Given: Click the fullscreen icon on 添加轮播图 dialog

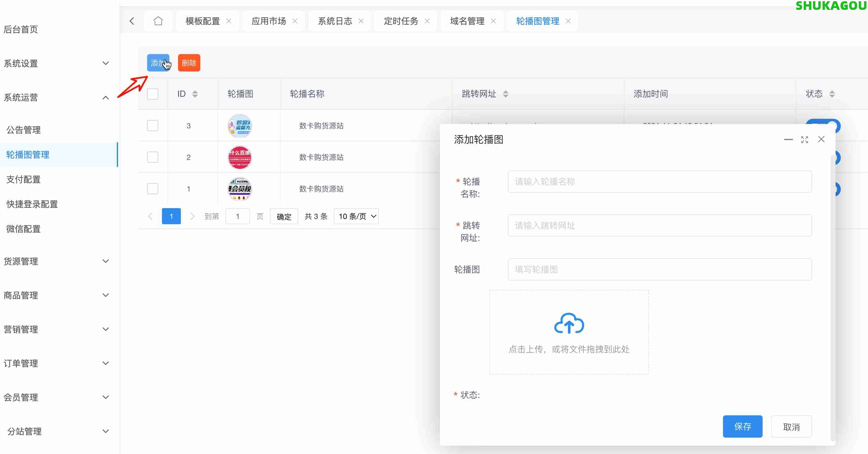Looking at the screenshot, I should click(x=805, y=139).
